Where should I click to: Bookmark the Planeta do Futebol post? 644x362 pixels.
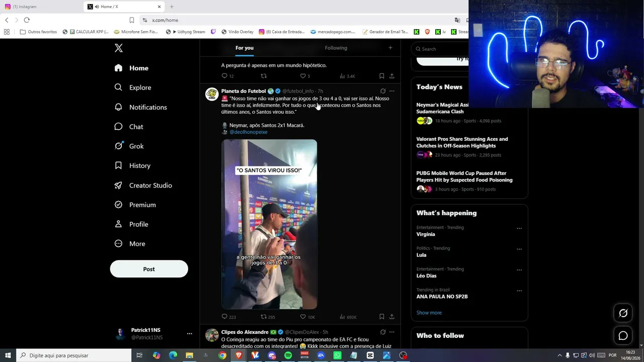382,317
